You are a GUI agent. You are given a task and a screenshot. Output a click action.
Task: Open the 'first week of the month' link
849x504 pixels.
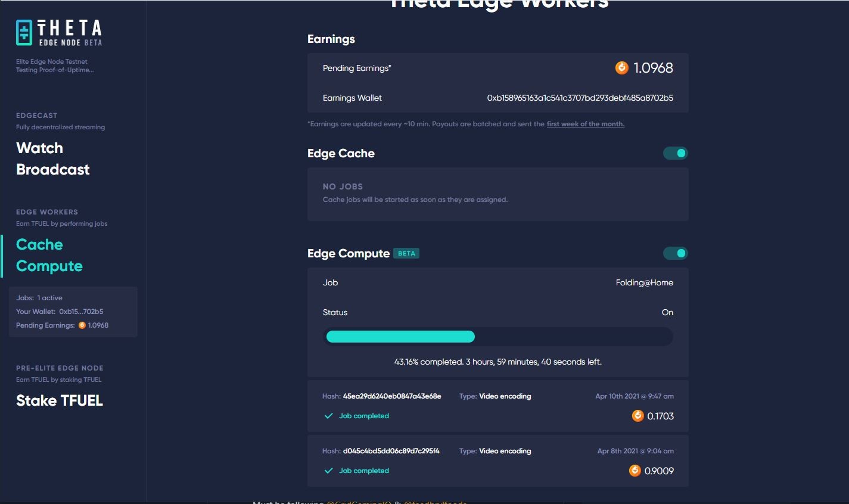click(x=586, y=124)
